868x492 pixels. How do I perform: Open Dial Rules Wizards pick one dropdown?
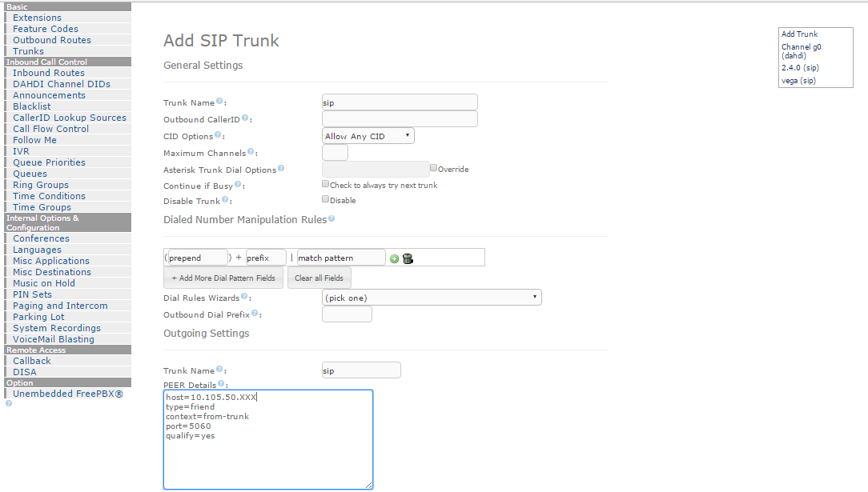point(432,298)
